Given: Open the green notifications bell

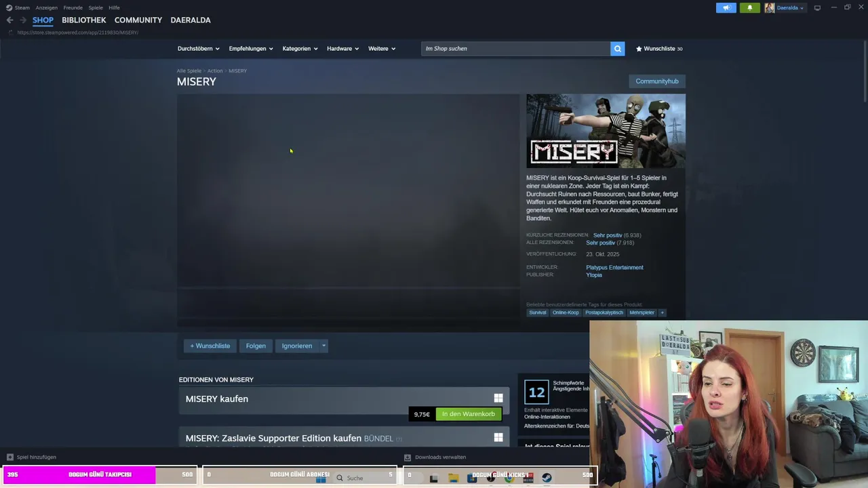Looking at the screenshot, I should click(x=749, y=8).
